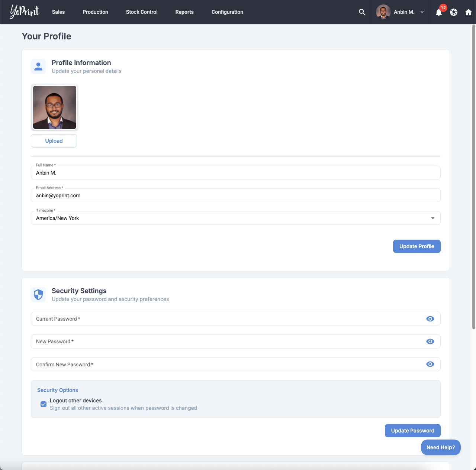Screen dimensions: 476x470
Task: Click the Profile Information person icon
Action: click(x=38, y=67)
